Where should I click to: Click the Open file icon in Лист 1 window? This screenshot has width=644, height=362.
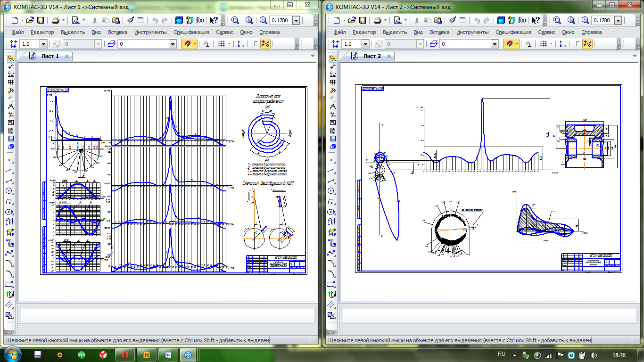(30, 20)
